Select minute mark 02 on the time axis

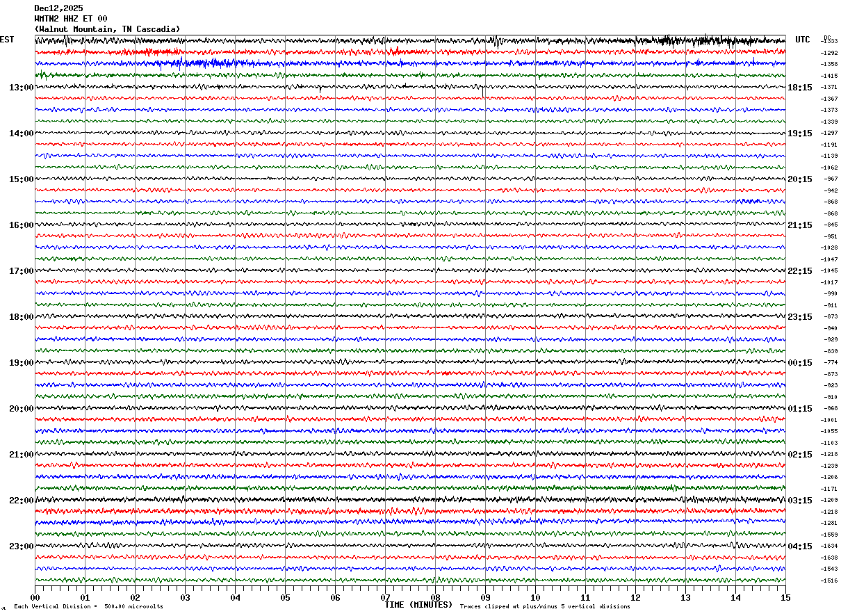point(135,597)
